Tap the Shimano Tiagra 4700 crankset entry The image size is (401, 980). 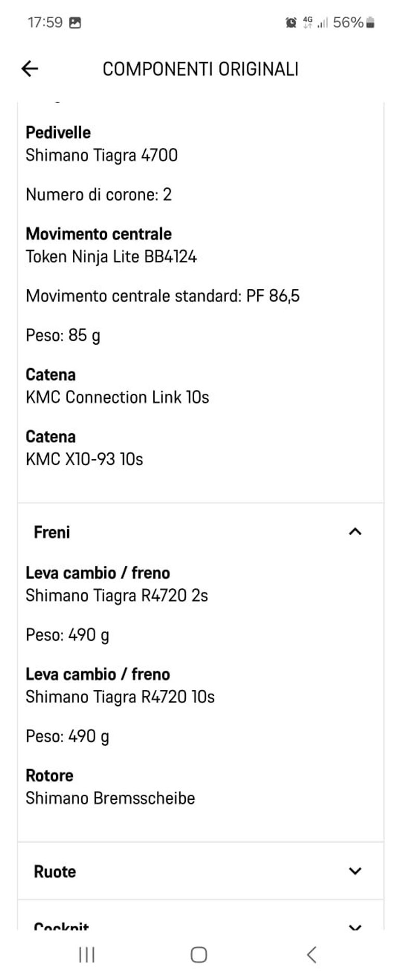click(x=102, y=155)
